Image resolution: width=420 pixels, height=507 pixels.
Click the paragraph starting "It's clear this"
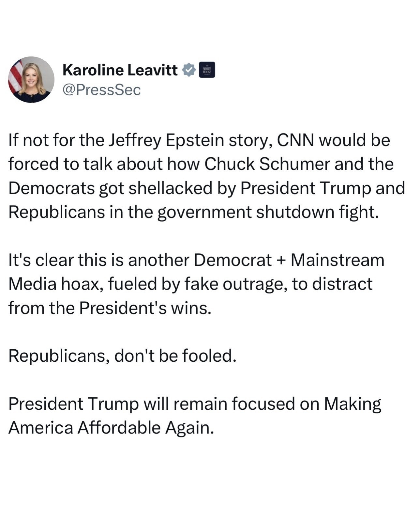click(196, 284)
